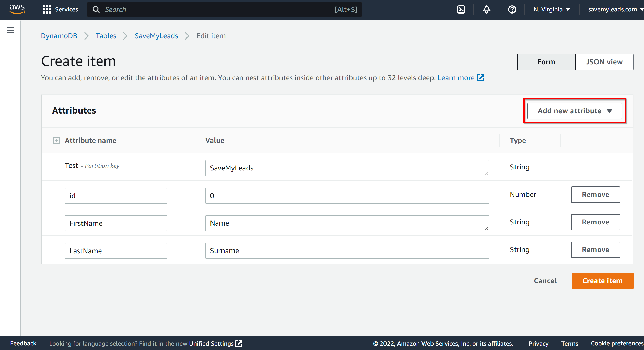Click the Test partition key label
The image size is (644, 350).
tap(92, 166)
